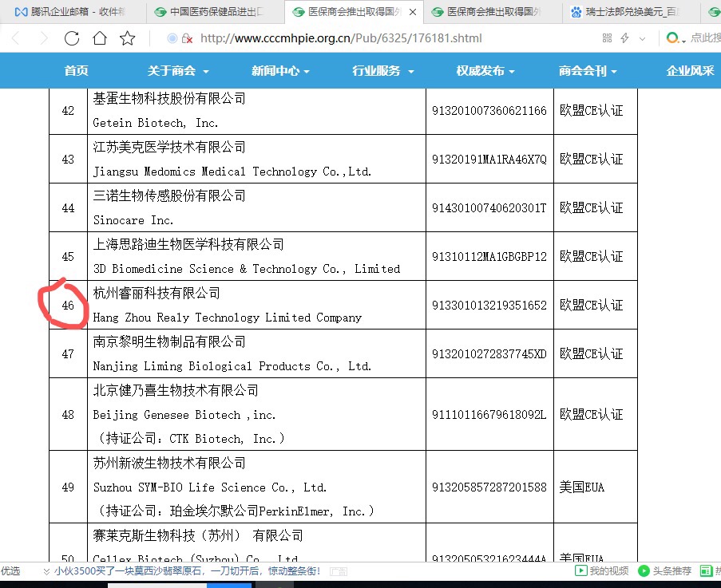
Task: Click row number 46 cell
Action: pyautogui.click(x=68, y=306)
